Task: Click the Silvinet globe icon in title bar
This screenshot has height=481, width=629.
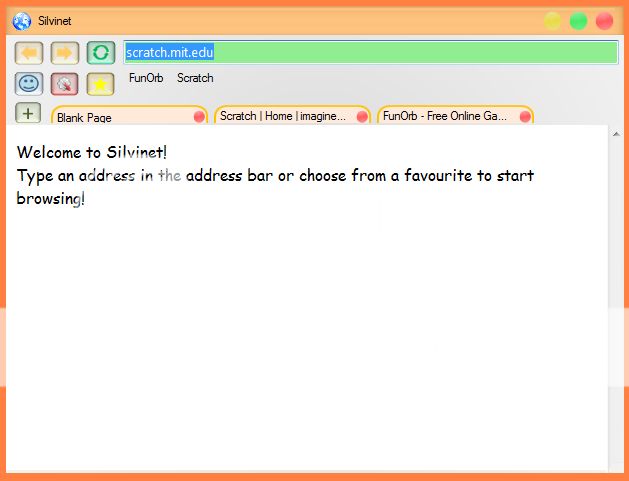Action: click(x=22, y=21)
